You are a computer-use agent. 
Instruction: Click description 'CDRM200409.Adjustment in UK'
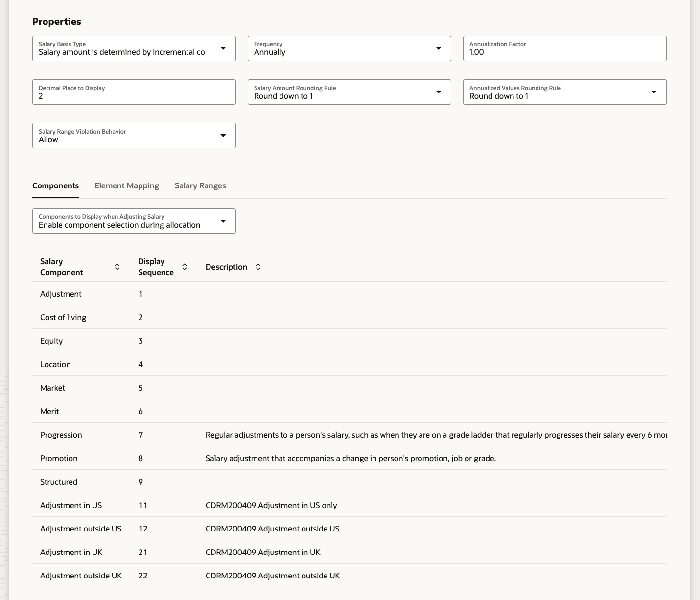point(263,552)
